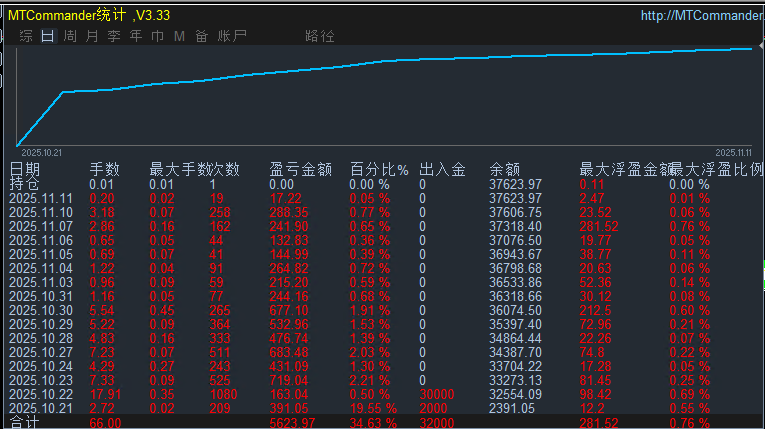Switch to the 综 summary tab
Viewport: 765px width, 429px height.
pyautogui.click(x=26, y=36)
